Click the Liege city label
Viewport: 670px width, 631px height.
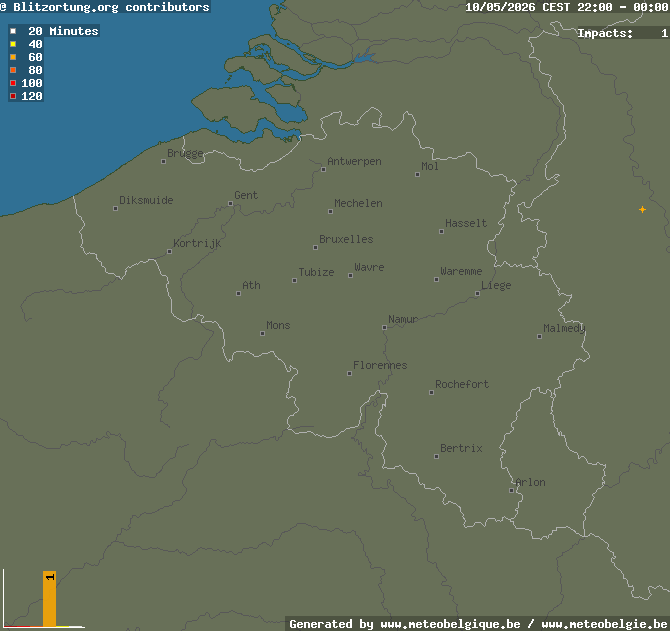pos(496,285)
